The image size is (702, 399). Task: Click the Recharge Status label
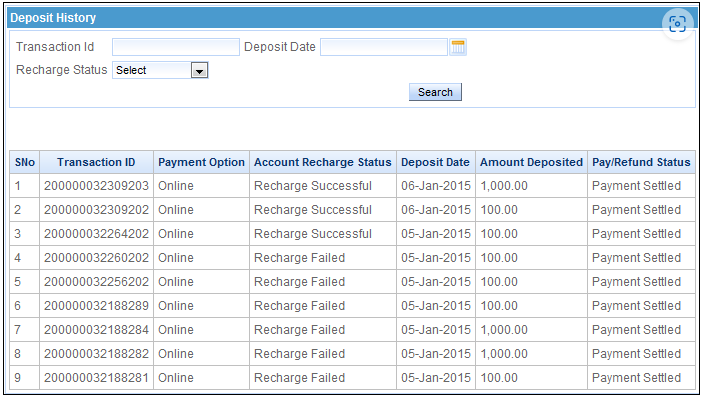[62, 70]
